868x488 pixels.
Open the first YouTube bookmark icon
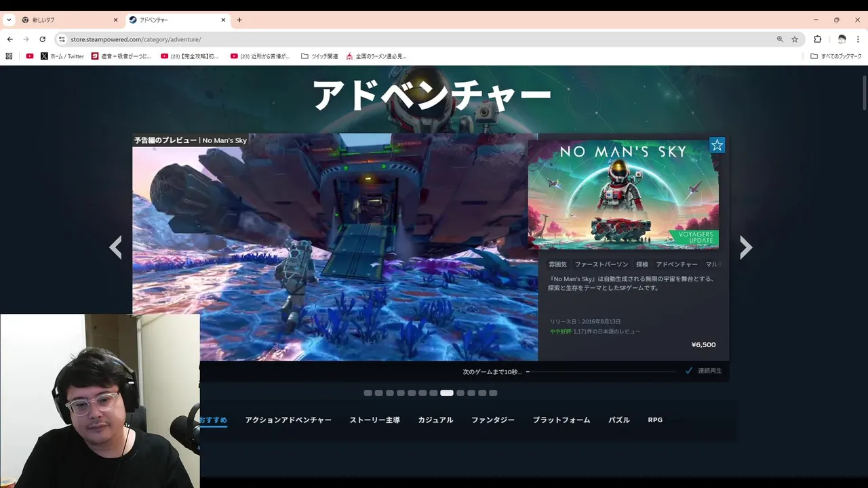(x=29, y=56)
